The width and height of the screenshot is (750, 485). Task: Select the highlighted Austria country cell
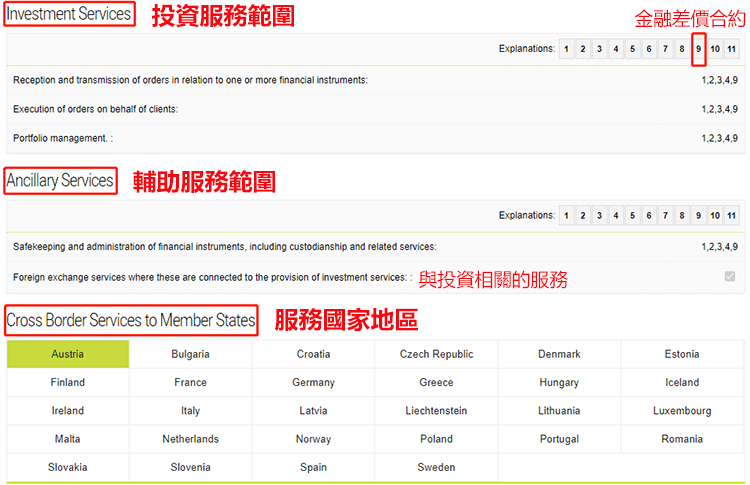(68, 354)
